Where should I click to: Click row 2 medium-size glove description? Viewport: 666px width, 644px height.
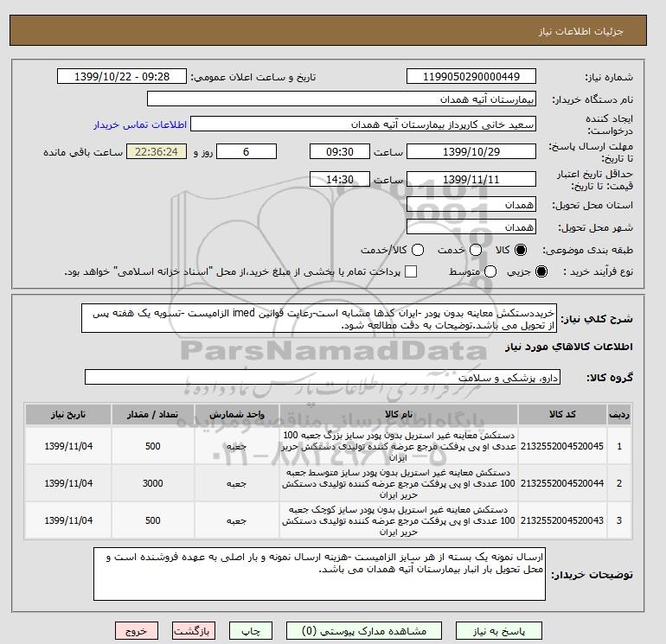click(399, 483)
